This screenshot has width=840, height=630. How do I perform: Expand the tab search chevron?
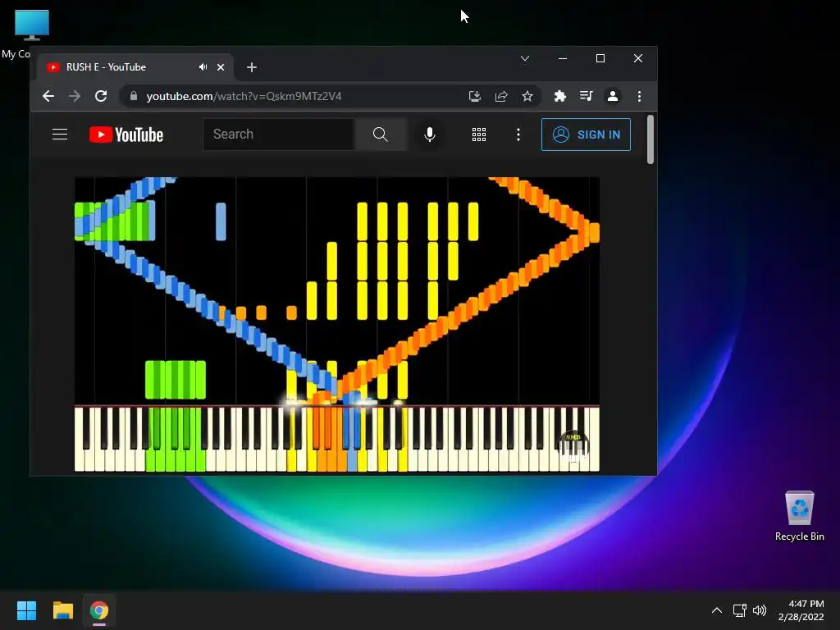tap(525, 58)
